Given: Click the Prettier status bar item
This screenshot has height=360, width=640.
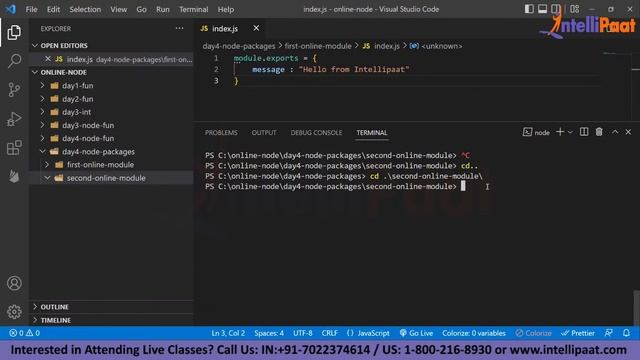Looking at the screenshot, I should coord(578,333).
